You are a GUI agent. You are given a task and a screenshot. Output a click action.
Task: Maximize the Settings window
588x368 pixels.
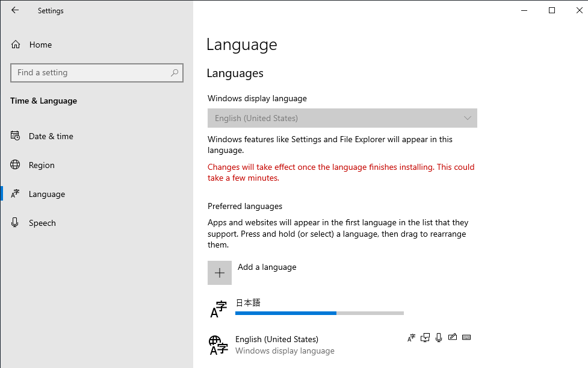pos(552,10)
